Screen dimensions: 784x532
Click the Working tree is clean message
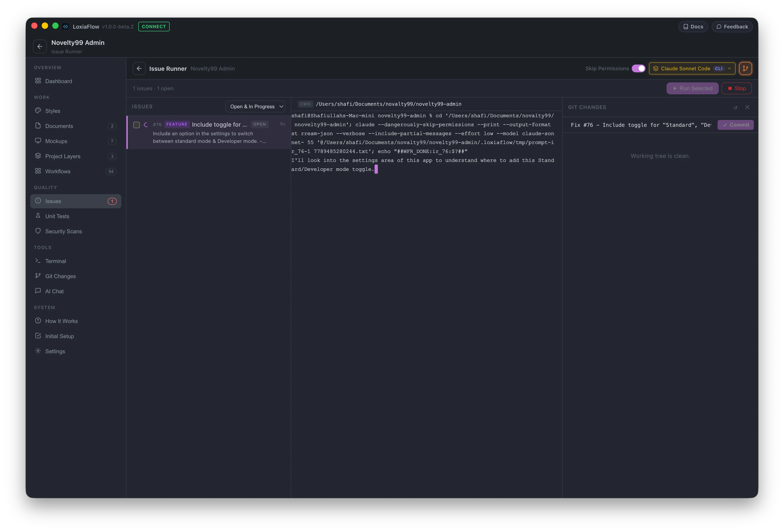(x=660, y=156)
